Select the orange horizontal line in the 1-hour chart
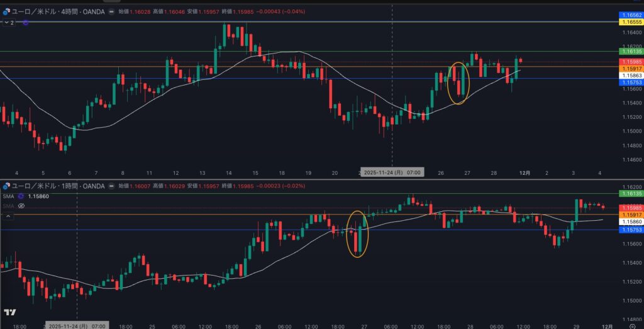Image resolution: width=644 pixels, height=329 pixels. 308,215
